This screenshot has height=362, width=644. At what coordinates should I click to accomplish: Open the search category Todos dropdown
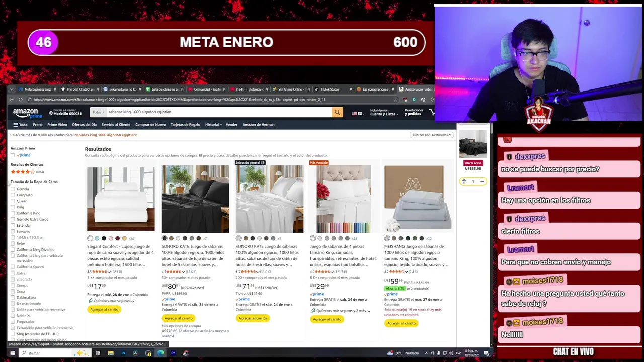(x=98, y=112)
